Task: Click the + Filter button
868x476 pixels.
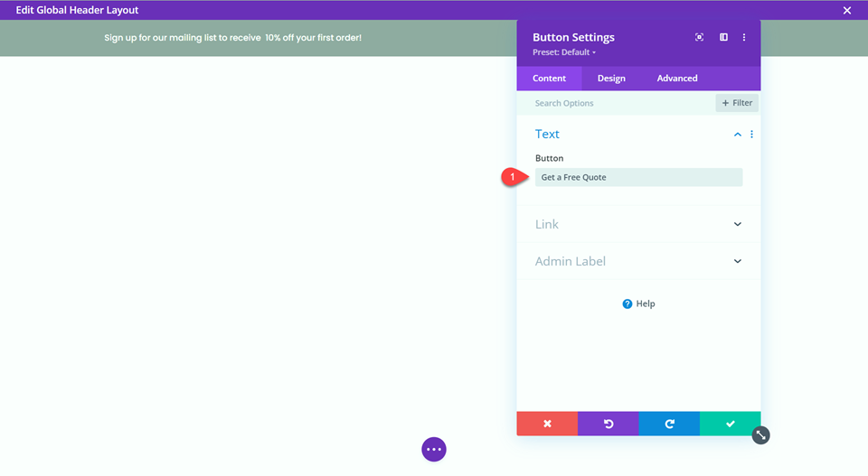Action: [737, 103]
